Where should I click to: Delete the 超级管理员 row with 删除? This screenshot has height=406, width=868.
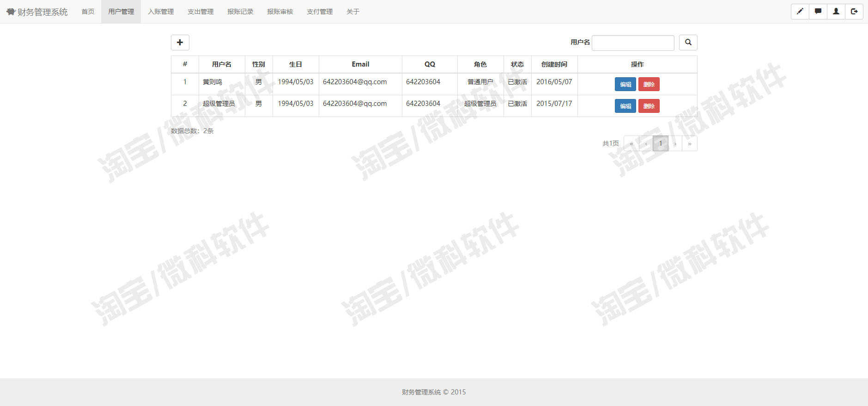[x=649, y=106]
